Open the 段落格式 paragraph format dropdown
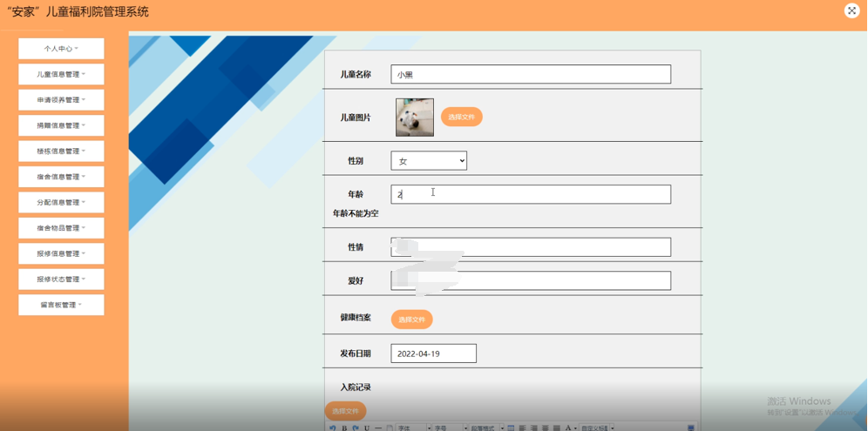 pos(487,428)
